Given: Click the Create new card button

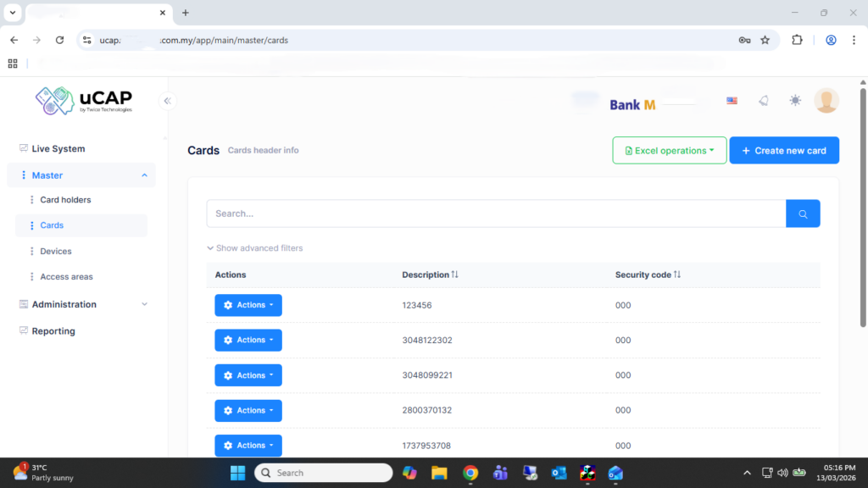Looking at the screenshot, I should coord(783,151).
